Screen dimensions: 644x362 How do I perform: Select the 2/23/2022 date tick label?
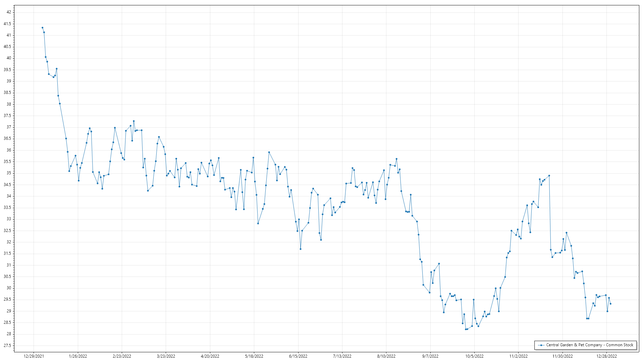122,356
